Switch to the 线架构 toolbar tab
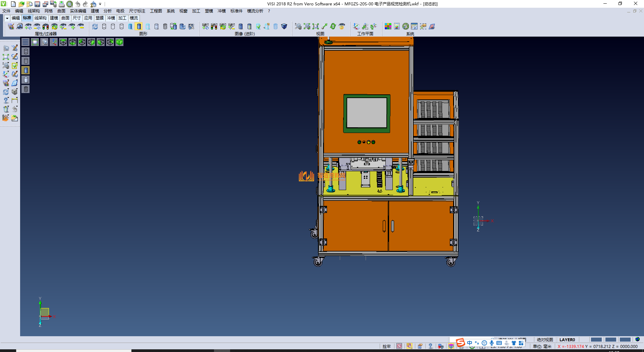The image size is (644, 352). [x=40, y=18]
